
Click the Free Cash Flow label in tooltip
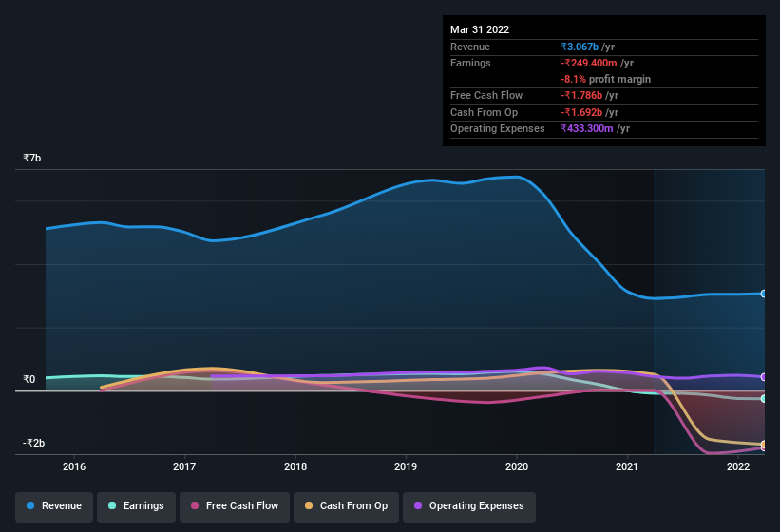click(x=486, y=95)
